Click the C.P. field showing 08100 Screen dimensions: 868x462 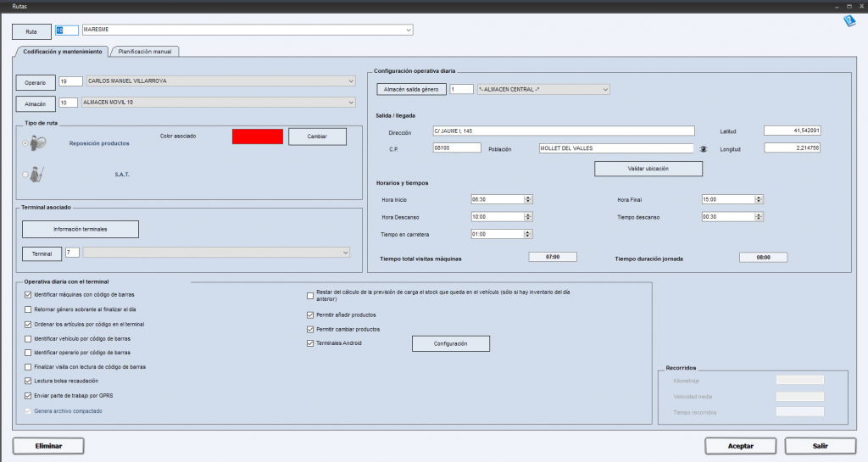click(x=457, y=148)
